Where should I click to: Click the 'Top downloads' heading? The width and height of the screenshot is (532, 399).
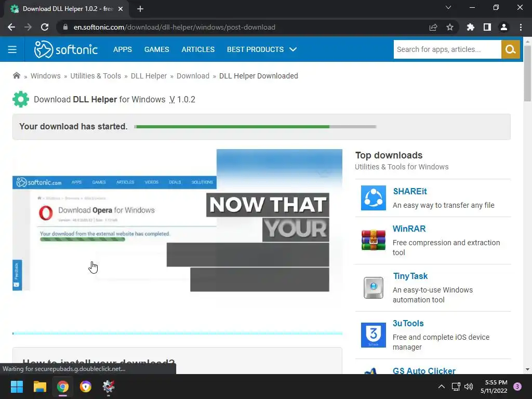(389, 155)
